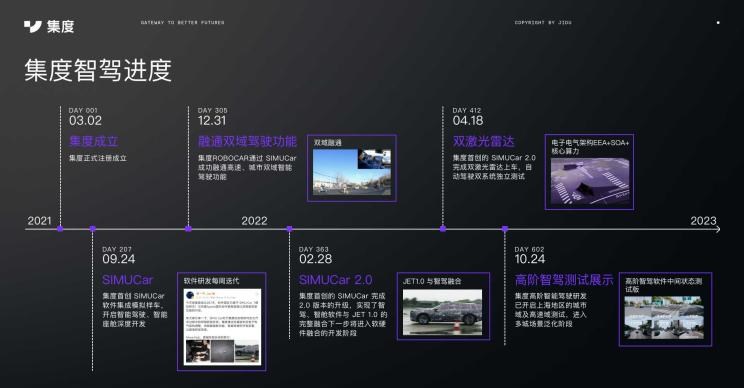Click the DAY 412 label
Image resolution: width=744 pixels, height=388 pixels.
[x=467, y=110]
